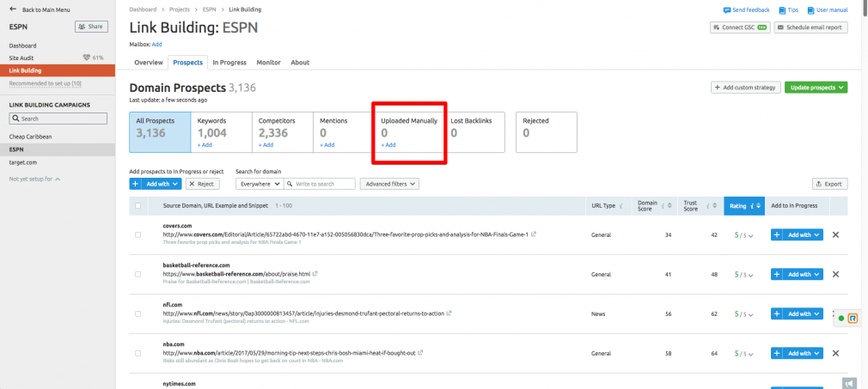The width and height of the screenshot is (868, 389).
Task: Open Add with dropdown for basketball-reference.com
Action: tap(804, 275)
